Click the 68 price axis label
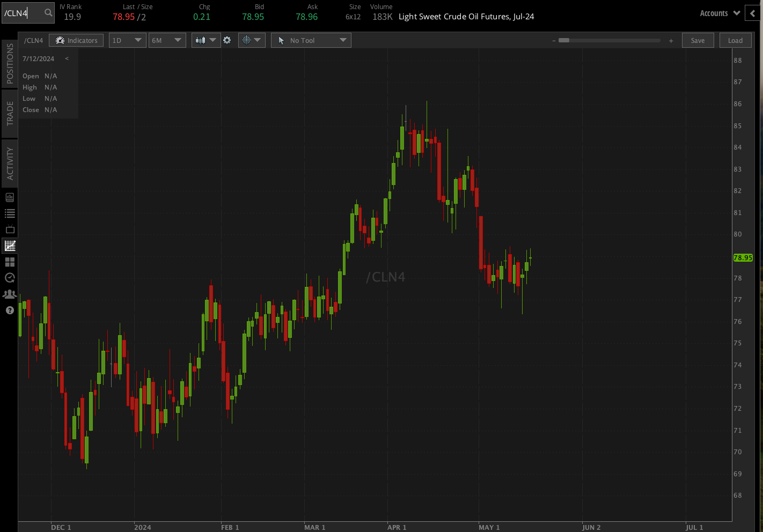763x532 pixels. click(x=738, y=495)
